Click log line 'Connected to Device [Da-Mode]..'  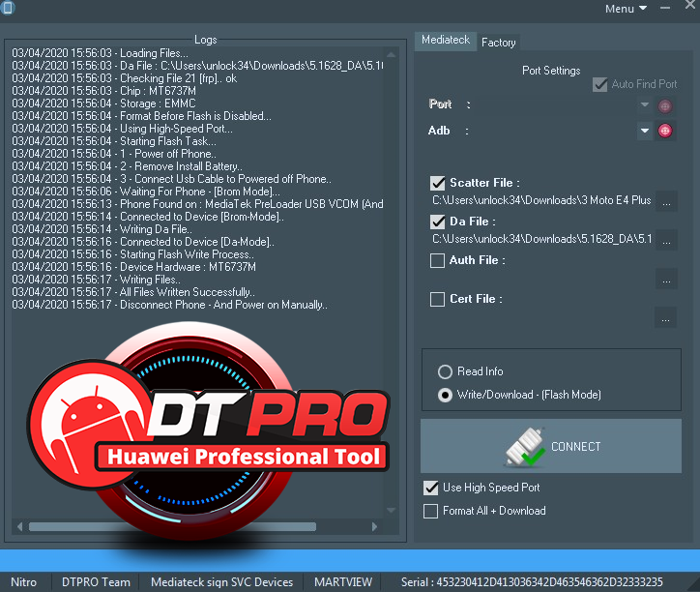click(x=143, y=242)
